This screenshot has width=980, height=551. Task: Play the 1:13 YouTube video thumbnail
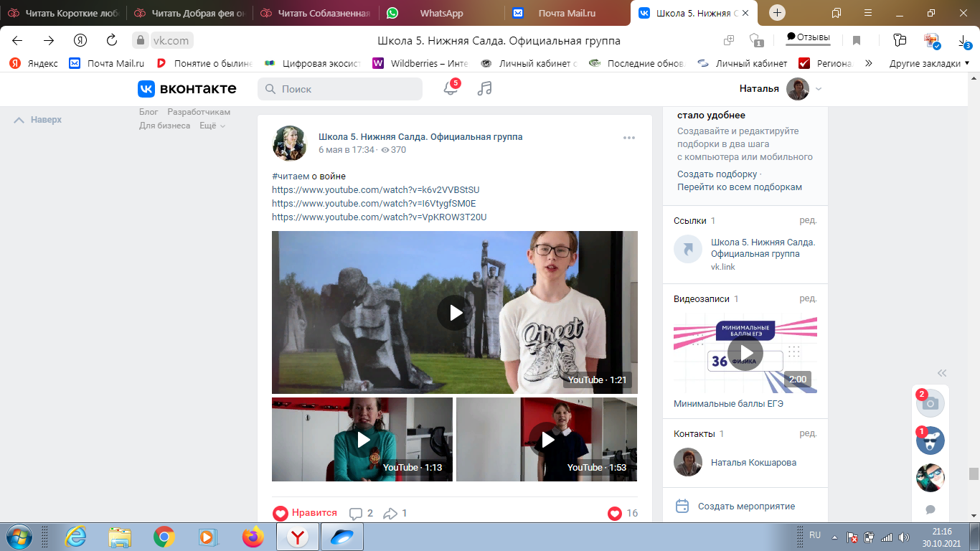pos(362,439)
